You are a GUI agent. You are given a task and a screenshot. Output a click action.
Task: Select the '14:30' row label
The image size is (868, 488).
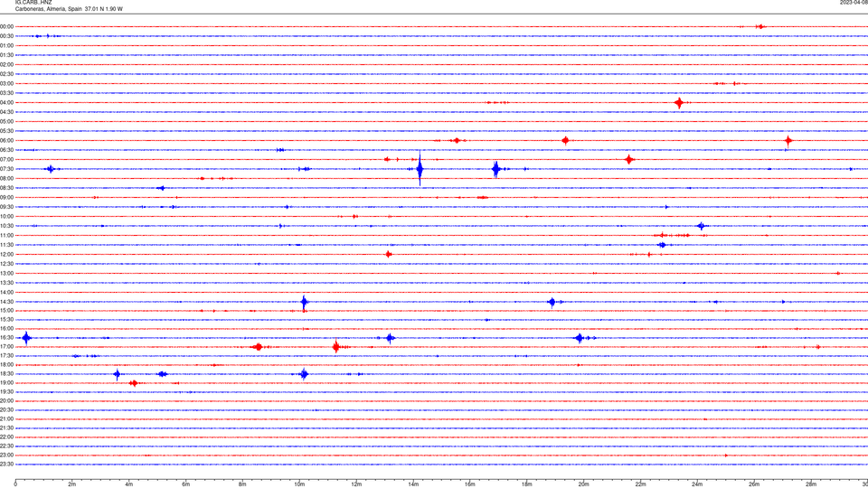6,302
